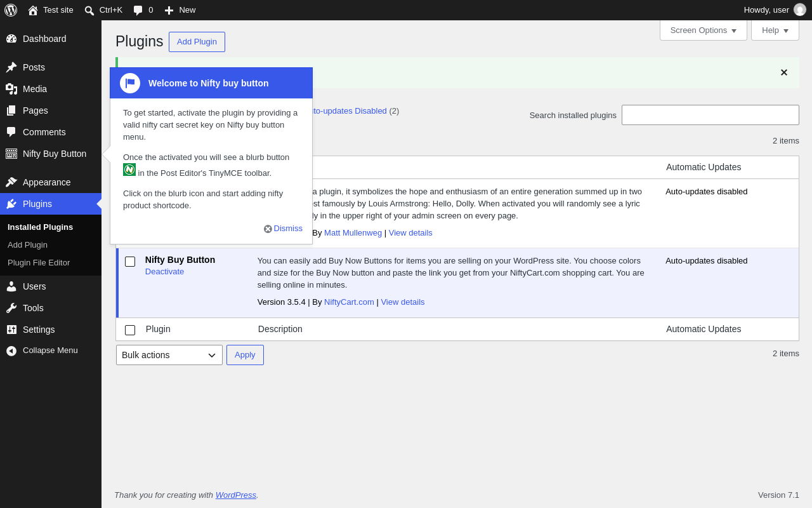Click the Settings sliders icon
812x508 pixels.
11,330
